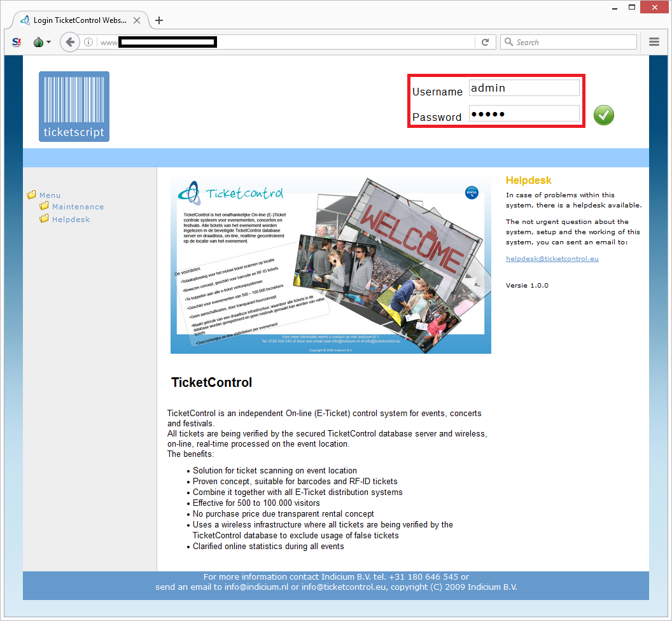Open the browser hamburger menu

pos(654,41)
